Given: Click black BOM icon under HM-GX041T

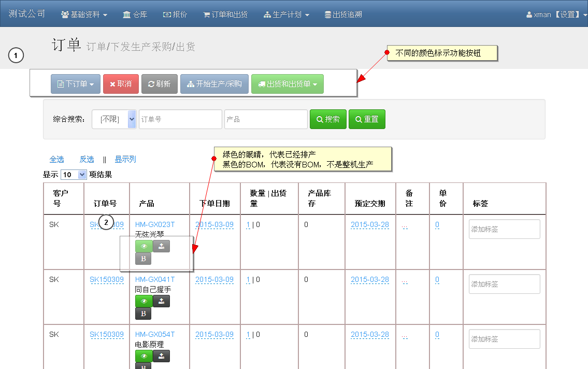Looking at the screenshot, I should click(144, 314).
